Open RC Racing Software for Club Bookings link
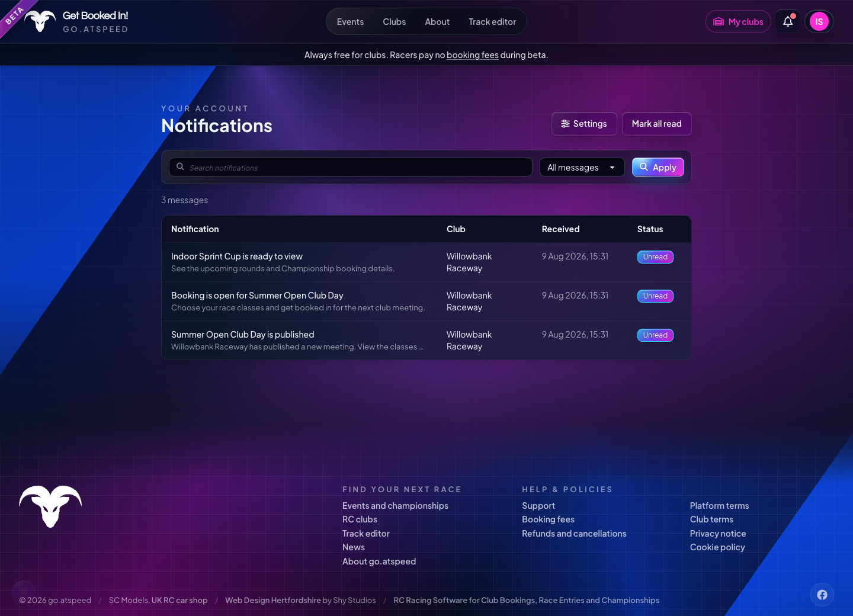The height and width of the screenshot is (616, 853). 526,601
